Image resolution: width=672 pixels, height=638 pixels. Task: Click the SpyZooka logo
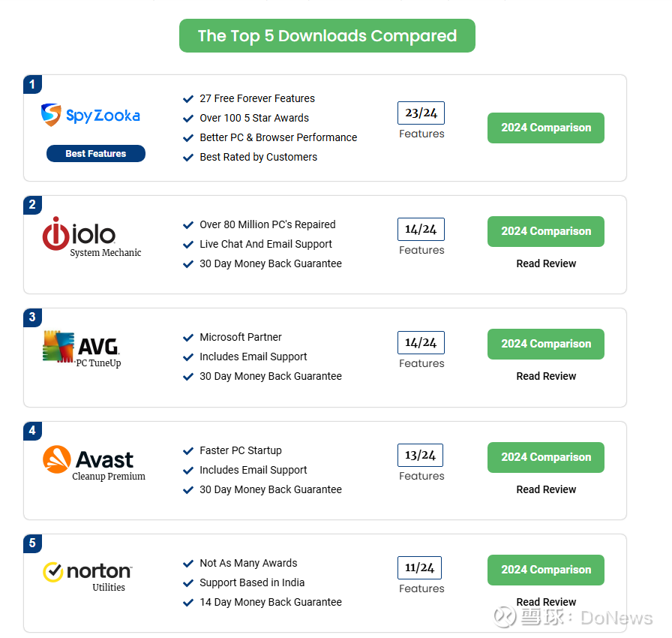click(x=91, y=115)
